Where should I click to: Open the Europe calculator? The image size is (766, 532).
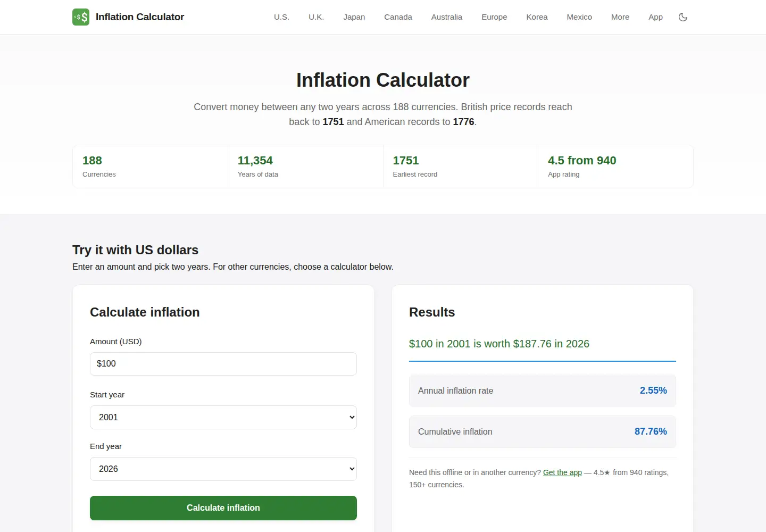click(x=494, y=17)
